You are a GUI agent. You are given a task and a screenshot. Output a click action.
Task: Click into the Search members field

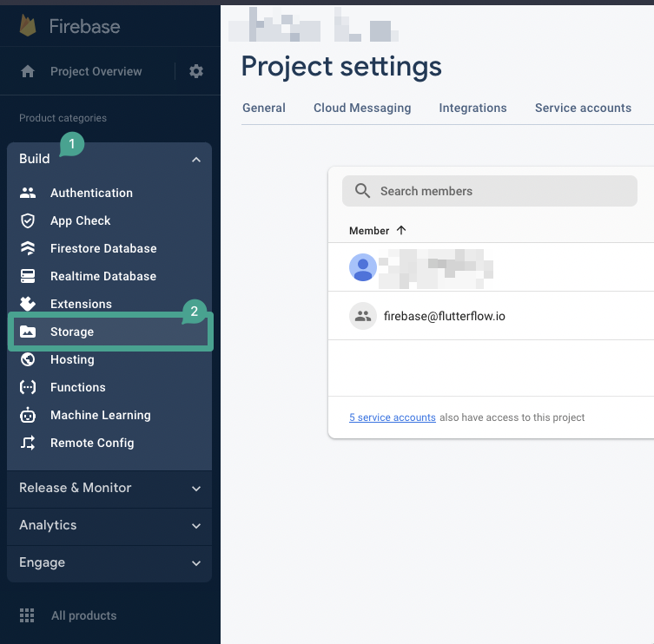pos(489,191)
